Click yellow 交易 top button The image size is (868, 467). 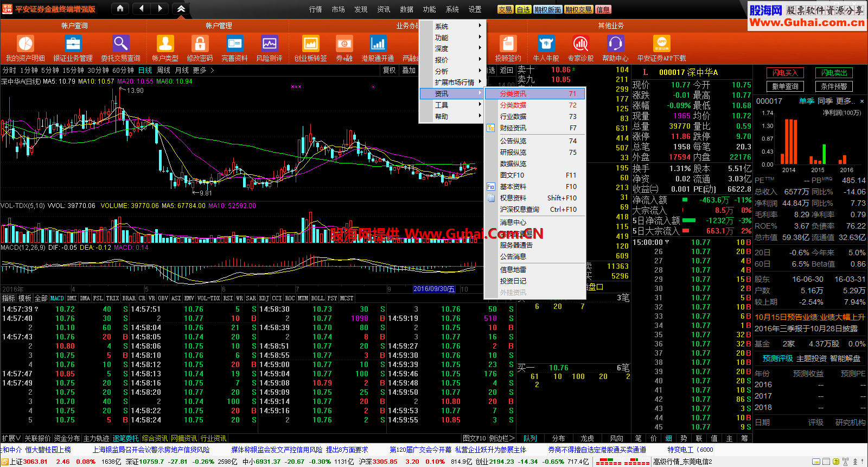pyautogui.click(x=505, y=9)
